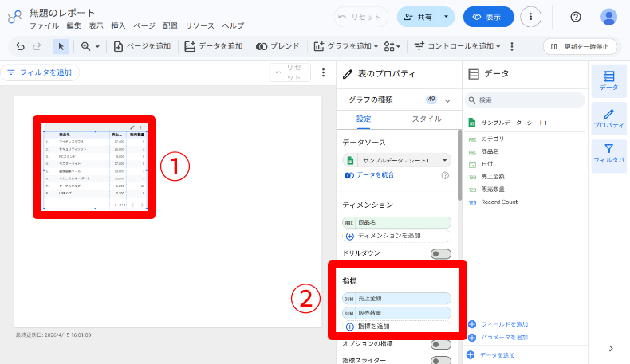This screenshot has height=364, width=630.
Task: Click the 売上金額 metric chip
Action: pos(396,299)
